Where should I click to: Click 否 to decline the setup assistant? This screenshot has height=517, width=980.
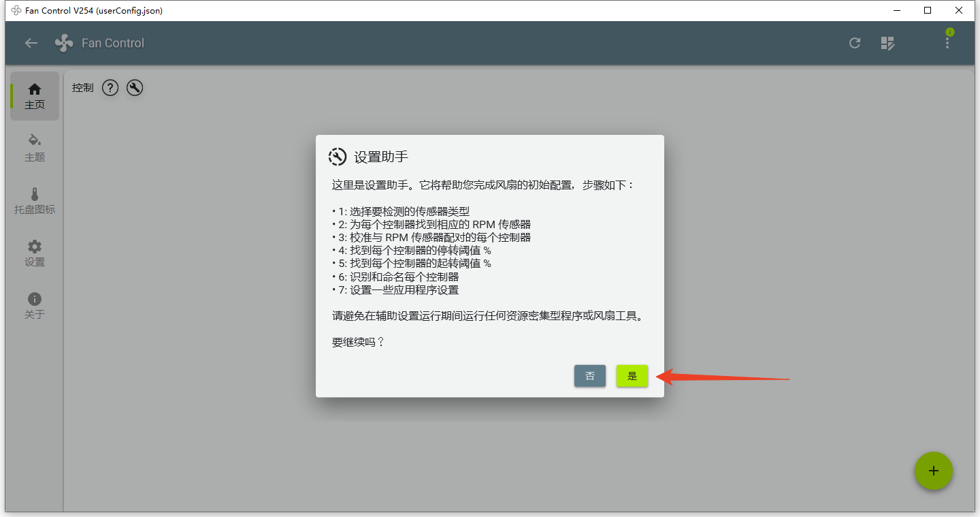click(x=589, y=376)
